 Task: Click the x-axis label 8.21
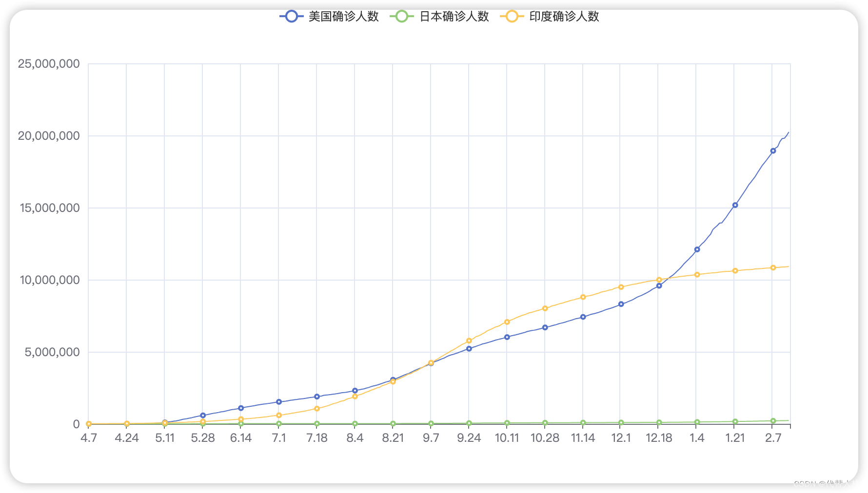(x=393, y=438)
